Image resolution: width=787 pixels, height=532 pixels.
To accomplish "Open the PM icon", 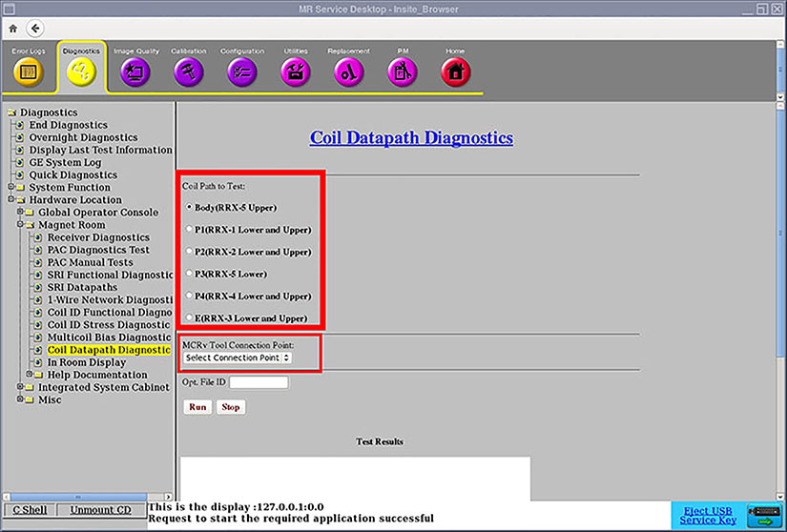I will pos(402,71).
